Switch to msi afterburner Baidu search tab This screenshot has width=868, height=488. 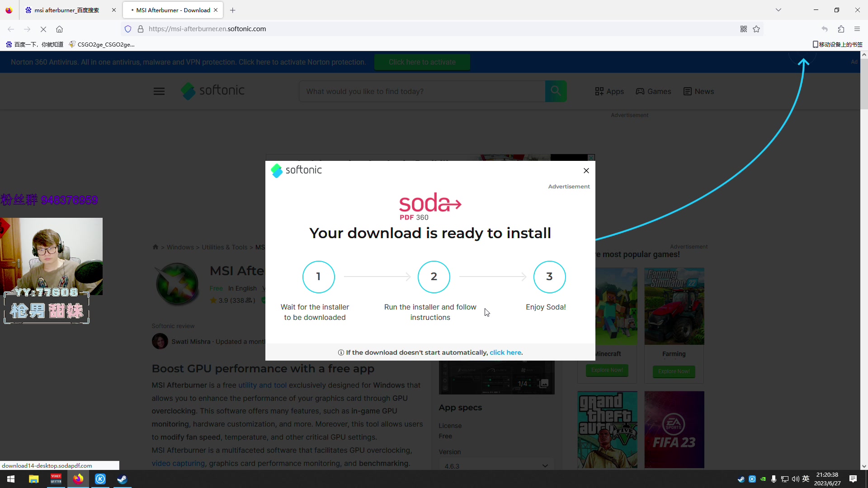(x=66, y=10)
